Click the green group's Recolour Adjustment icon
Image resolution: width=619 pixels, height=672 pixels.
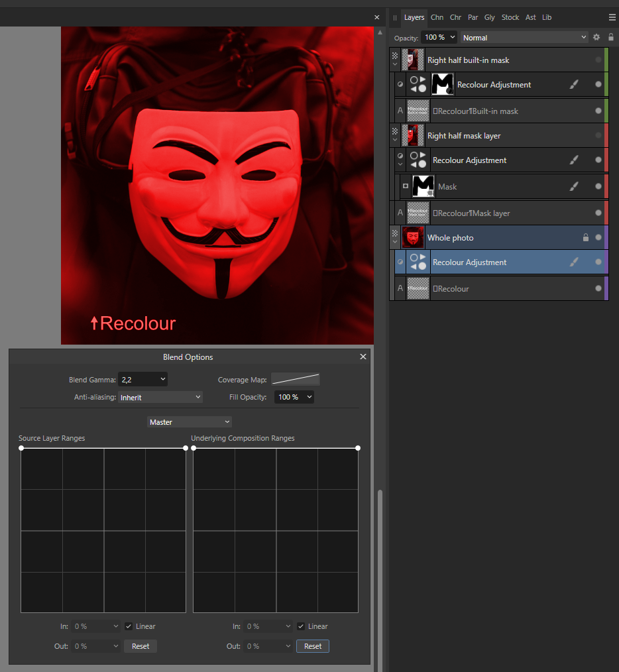pyautogui.click(x=418, y=84)
